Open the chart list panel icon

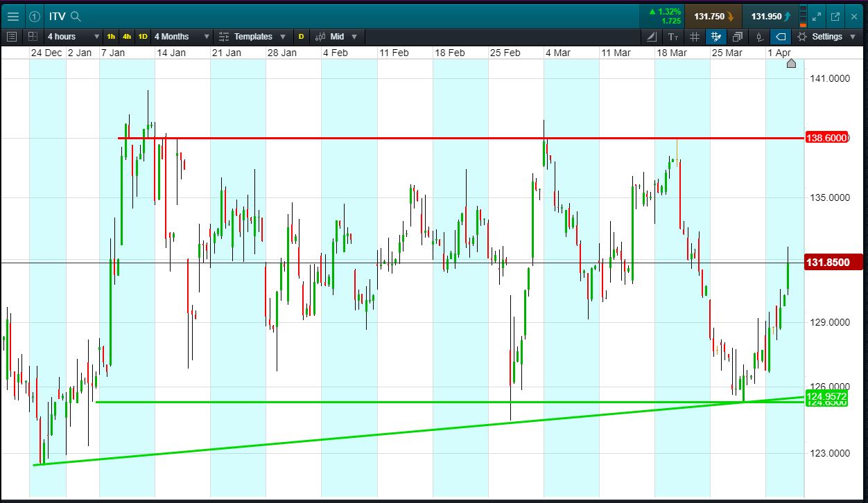coord(12,36)
